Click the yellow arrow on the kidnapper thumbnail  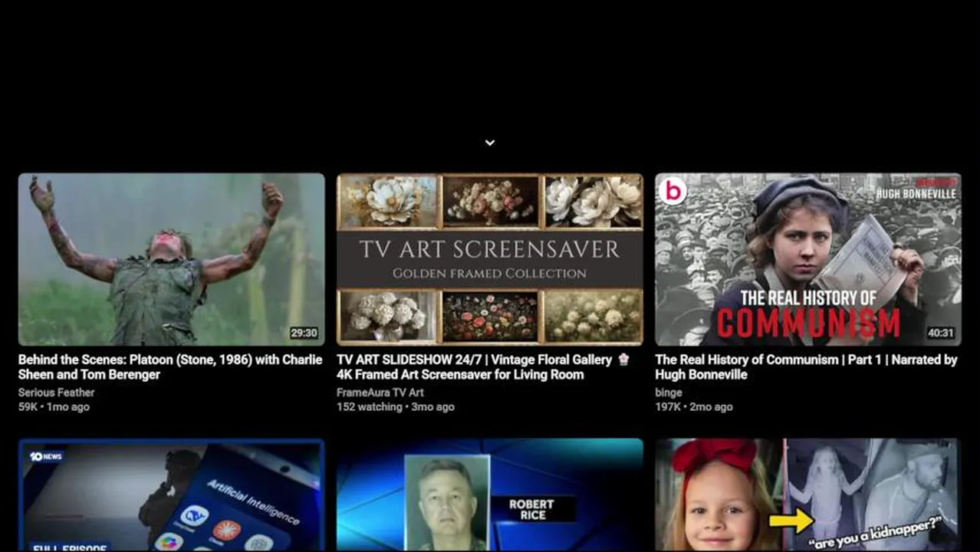tap(792, 521)
